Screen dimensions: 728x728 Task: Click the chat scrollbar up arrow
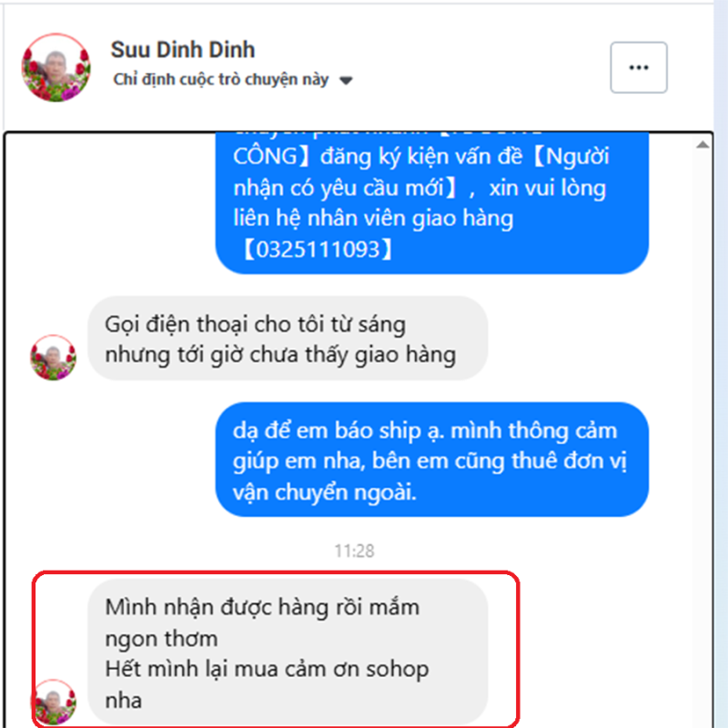[x=703, y=145]
